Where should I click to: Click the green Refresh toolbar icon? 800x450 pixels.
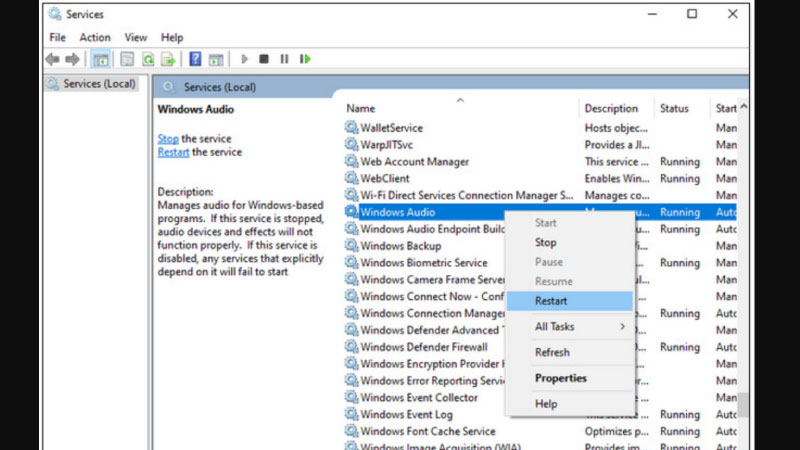[148, 59]
